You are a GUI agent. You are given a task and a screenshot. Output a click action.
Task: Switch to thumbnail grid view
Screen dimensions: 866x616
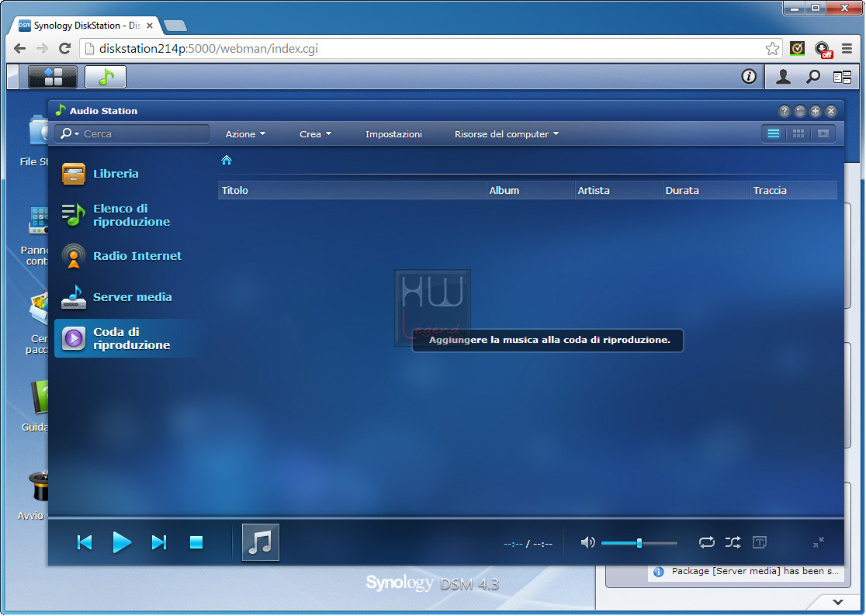tap(798, 133)
